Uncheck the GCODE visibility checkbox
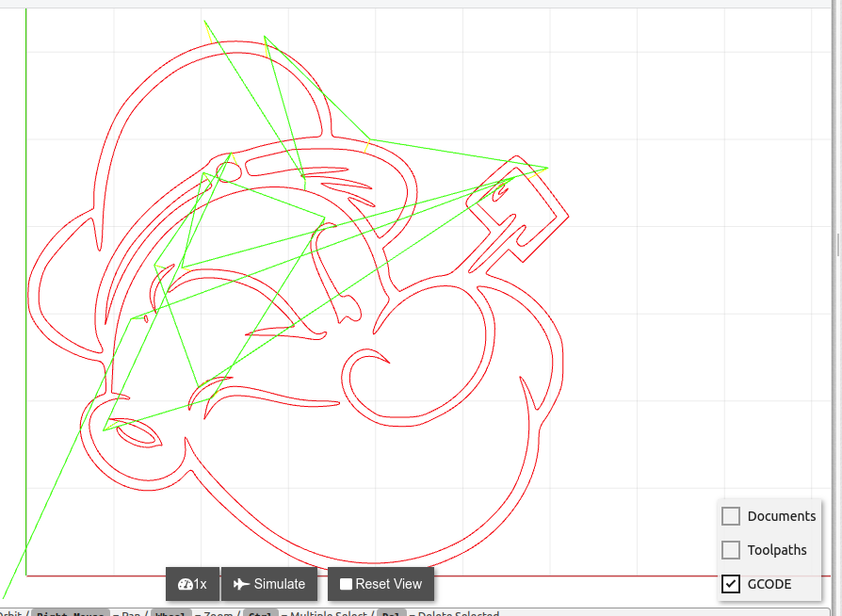The image size is (842, 616). coord(731,584)
